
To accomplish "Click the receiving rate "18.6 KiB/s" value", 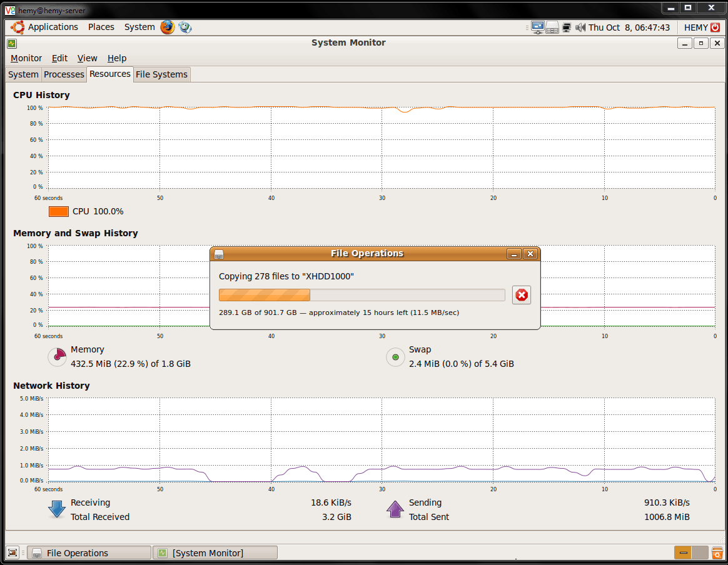I will coord(331,503).
